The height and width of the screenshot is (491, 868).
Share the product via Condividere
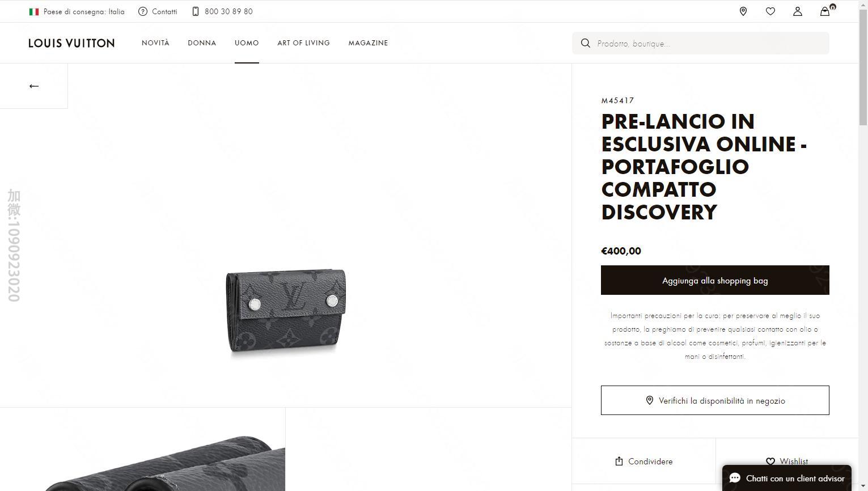643,462
